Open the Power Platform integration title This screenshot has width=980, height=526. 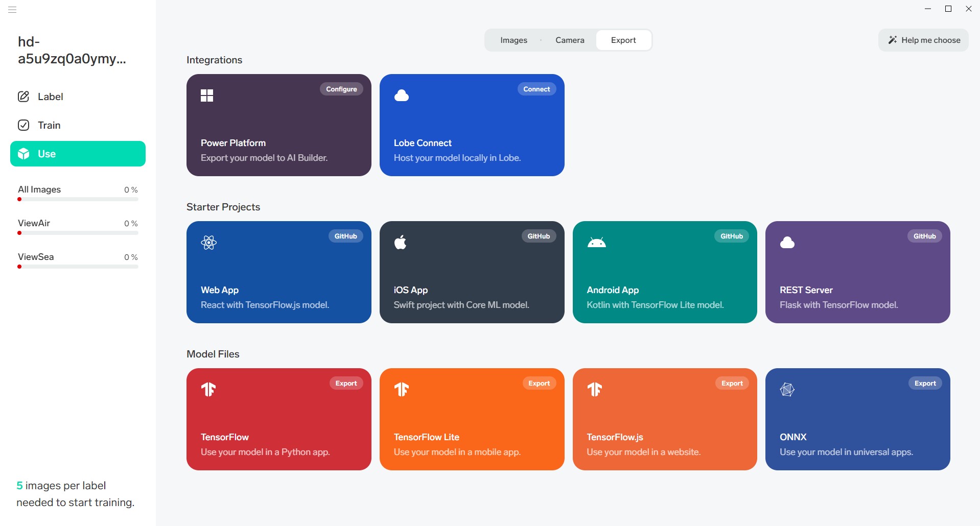point(233,143)
